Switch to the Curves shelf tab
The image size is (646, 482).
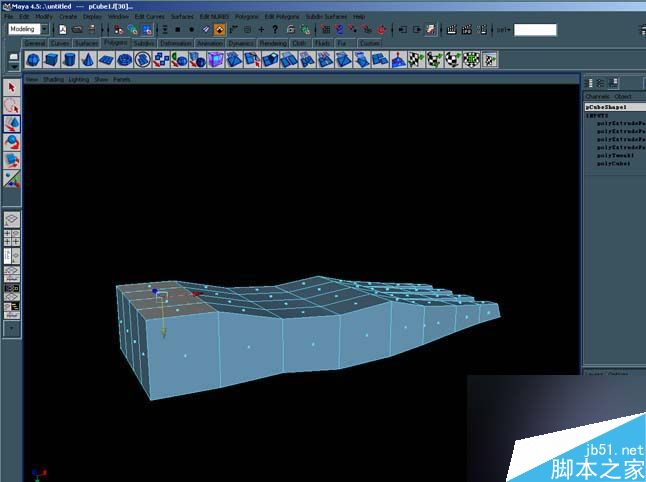click(60, 43)
